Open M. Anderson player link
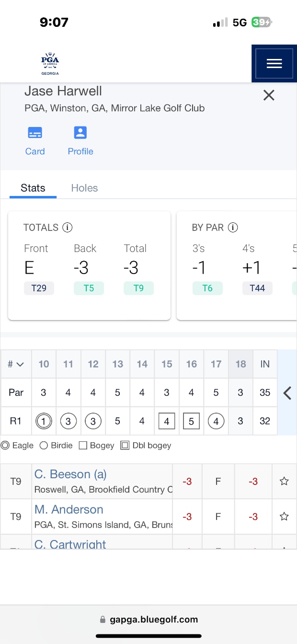Image resolution: width=297 pixels, height=644 pixels. (69, 509)
